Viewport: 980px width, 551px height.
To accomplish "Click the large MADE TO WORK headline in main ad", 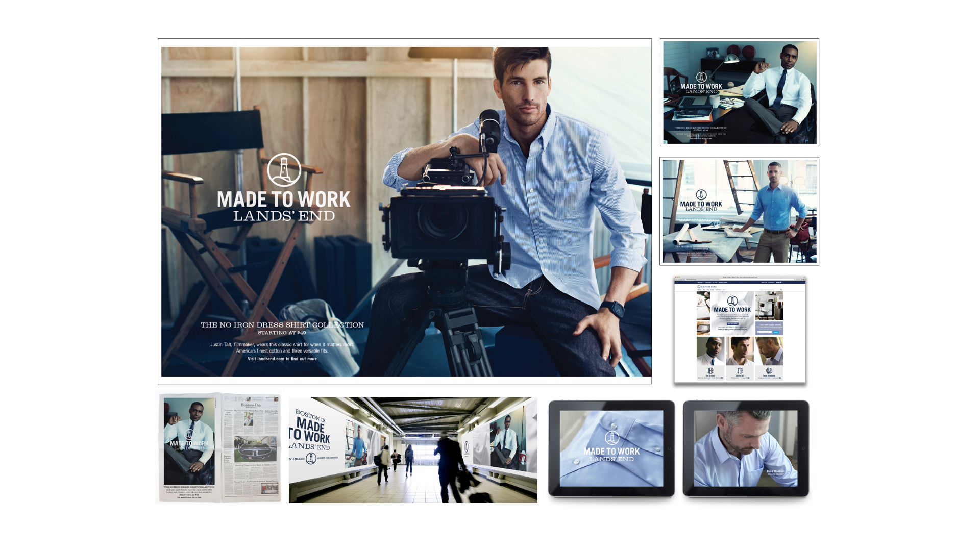I will tap(284, 199).
